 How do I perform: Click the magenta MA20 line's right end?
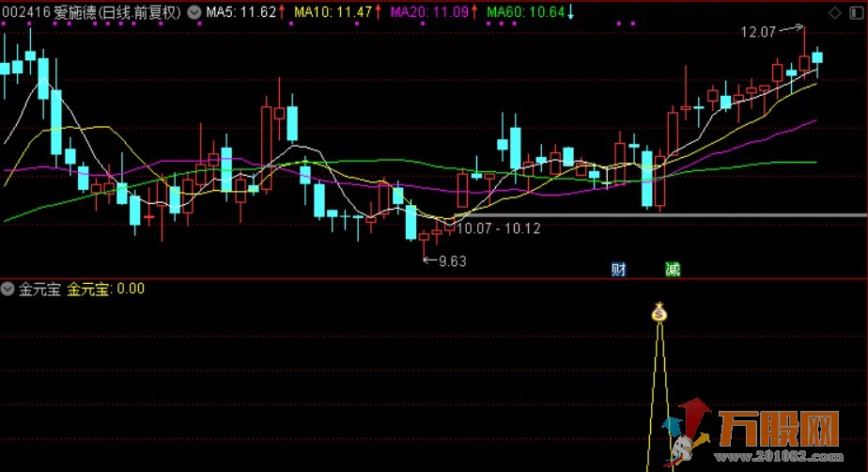coord(814,120)
